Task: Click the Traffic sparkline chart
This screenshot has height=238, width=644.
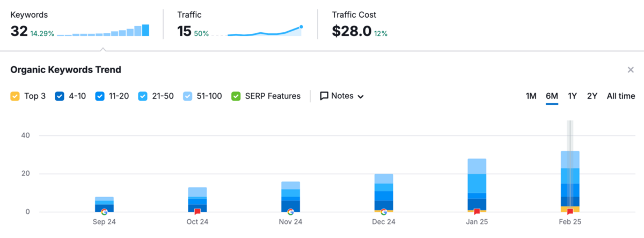Action: point(264,32)
